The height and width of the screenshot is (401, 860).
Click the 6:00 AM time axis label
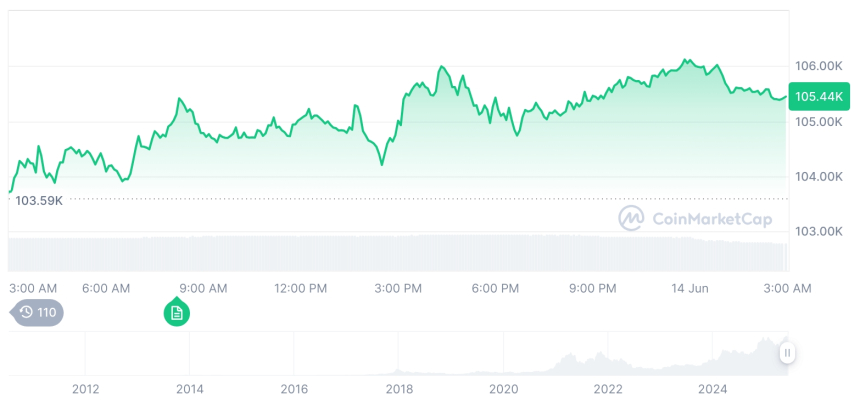point(106,288)
